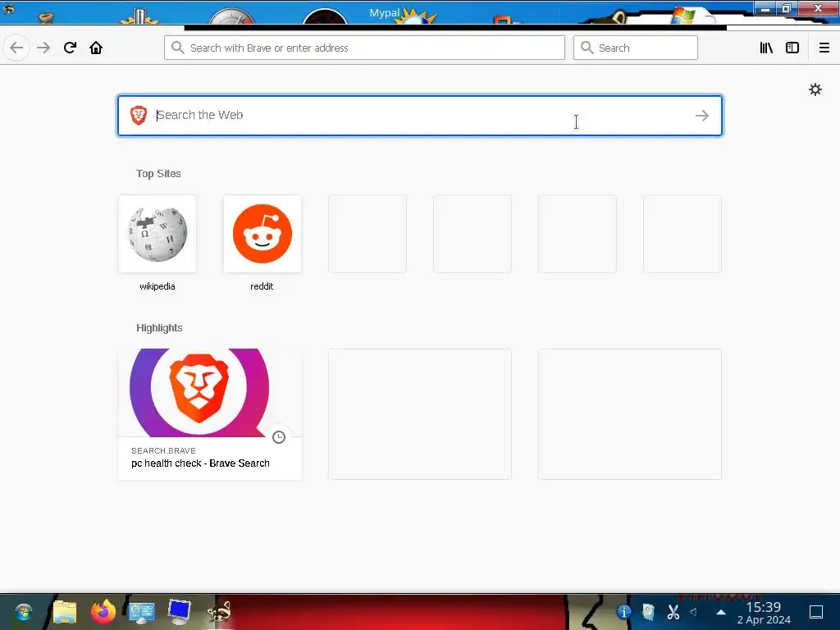Open File Explorer from taskbar
Viewport: 840px width, 630px height.
pyautogui.click(x=65, y=612)
